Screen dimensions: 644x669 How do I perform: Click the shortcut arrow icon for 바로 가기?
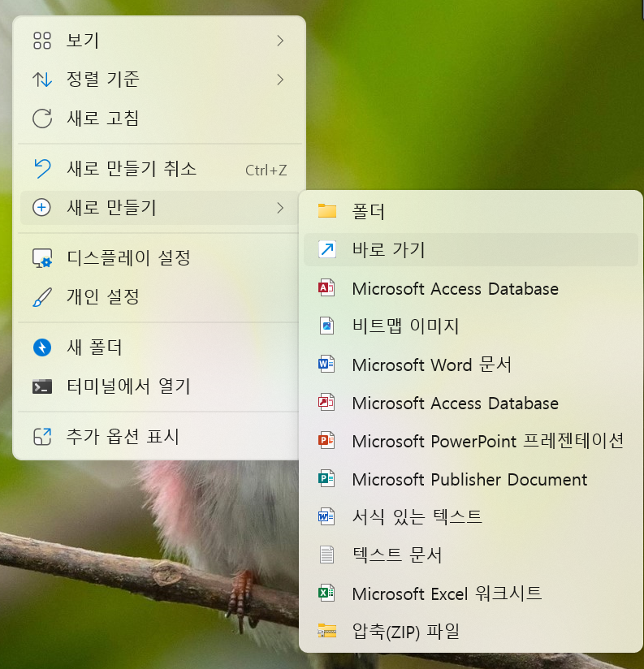coord(327,249)
